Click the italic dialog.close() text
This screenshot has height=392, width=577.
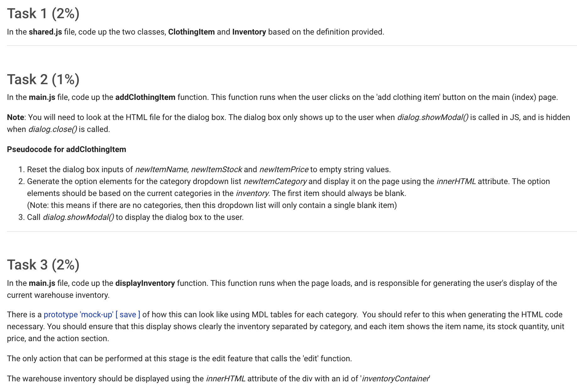point(53,129)
